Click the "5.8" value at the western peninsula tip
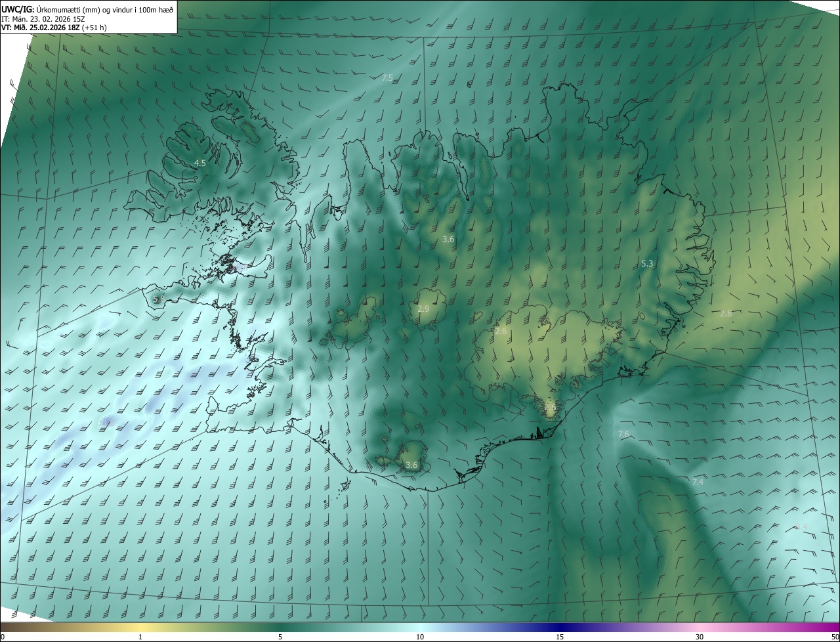The height and width of the screenshot is (642, 840). pos(158,299)
